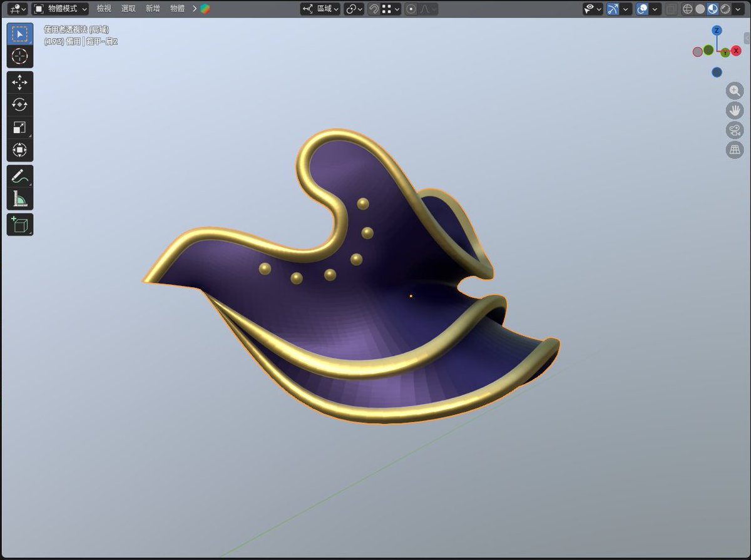Image resolution: width=751 pixels, height=560 pixels.
Task: Click the green negative Y axis gizmo ball
Action: click(708, 49)
